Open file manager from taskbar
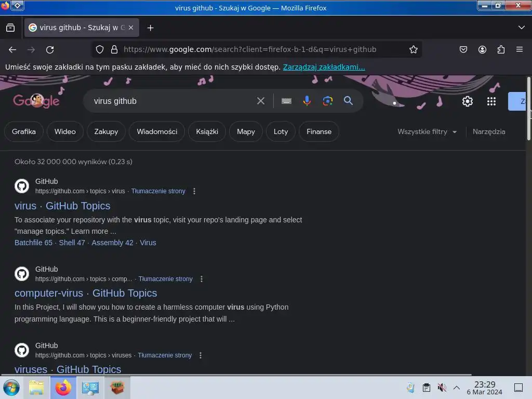Viewport: 532px width, 399px height. tap(36, 388)
